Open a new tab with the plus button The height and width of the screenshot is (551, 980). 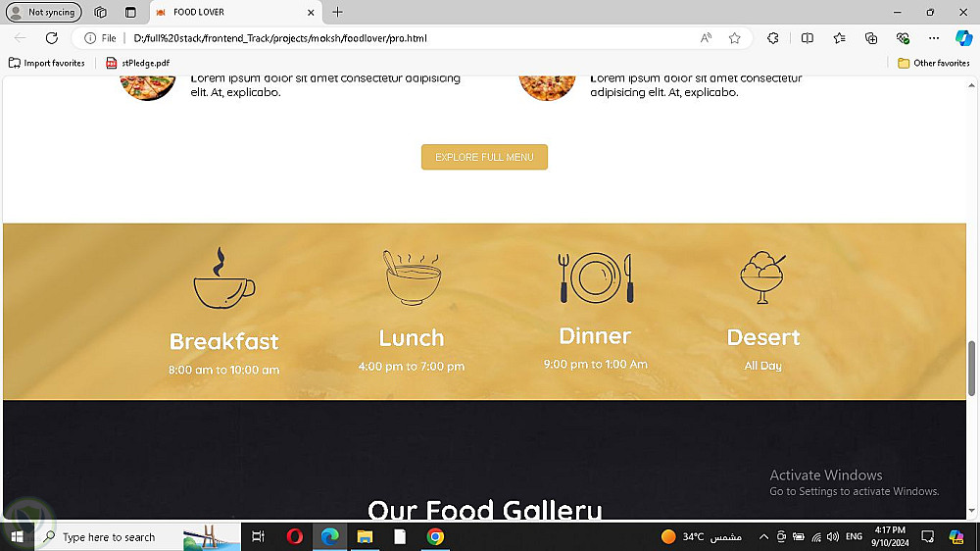[337, 12]
